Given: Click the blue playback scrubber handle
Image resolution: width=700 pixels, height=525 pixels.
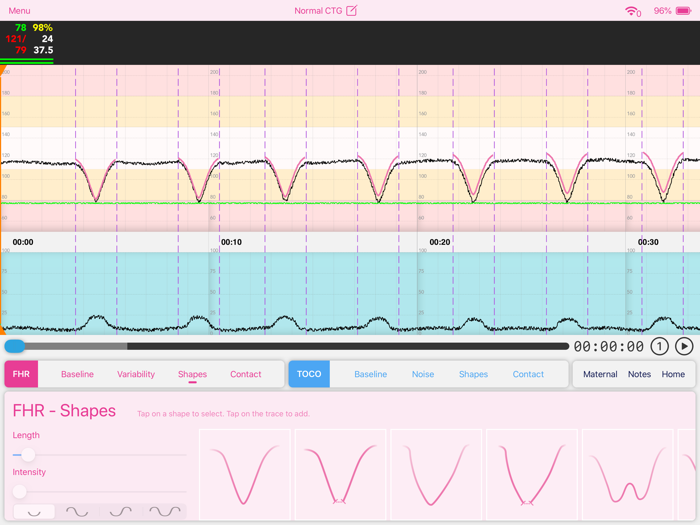Looking at the screenshot, I should (x=15, y=346).
